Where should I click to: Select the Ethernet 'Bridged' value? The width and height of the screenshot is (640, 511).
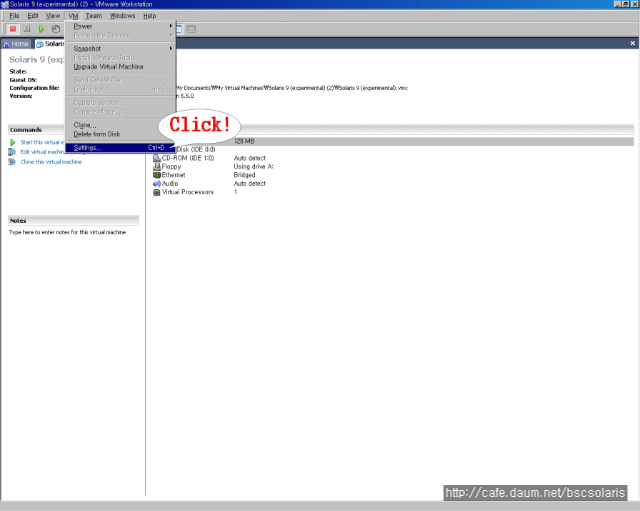(244, 175)
